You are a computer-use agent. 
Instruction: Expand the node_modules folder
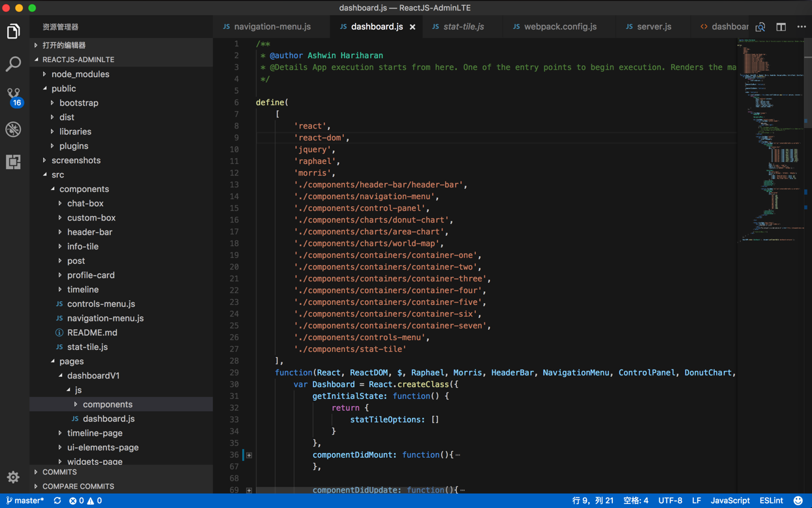pos(80,74)
